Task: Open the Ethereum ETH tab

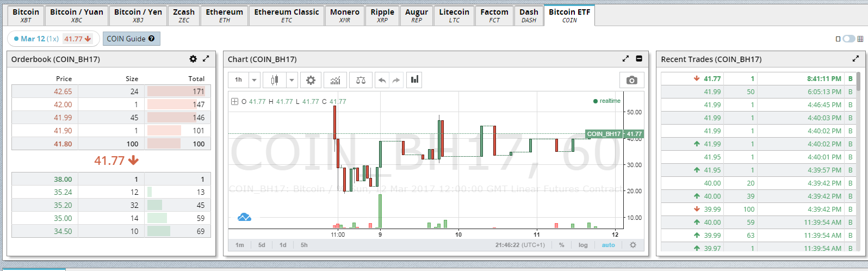Action: pos(225,16)
